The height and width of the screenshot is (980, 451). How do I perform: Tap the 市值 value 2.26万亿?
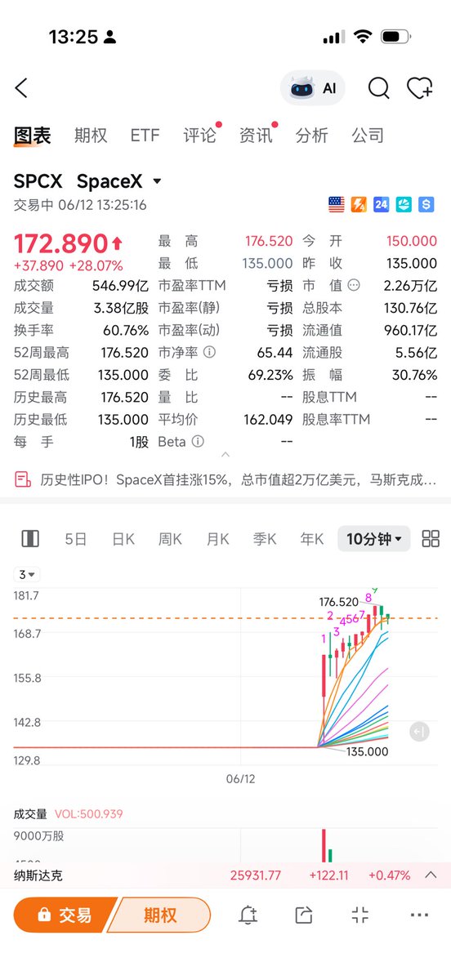410,286
